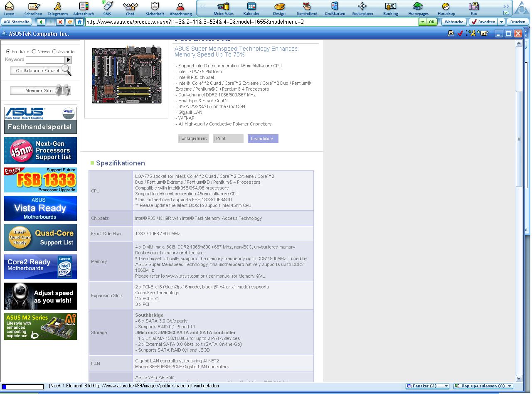Image resolution: width=532 pixels, height=394 pixels.
Task: Click the page scrollbar down arrow
Action: 519,378
